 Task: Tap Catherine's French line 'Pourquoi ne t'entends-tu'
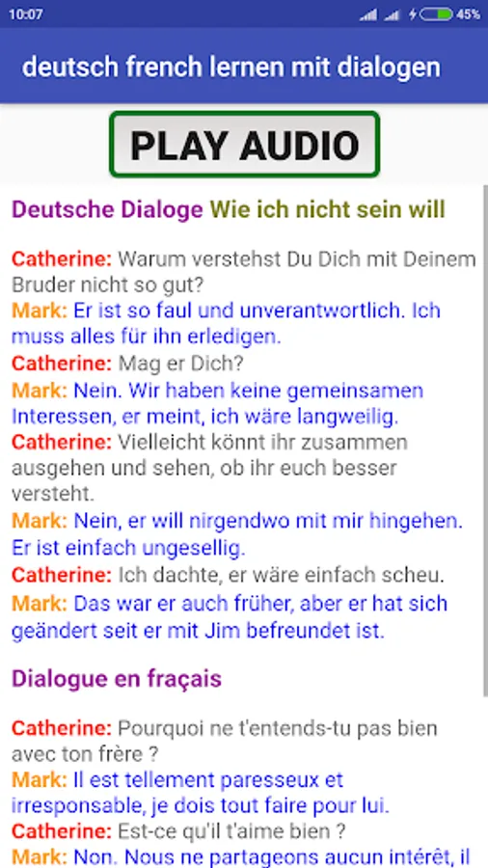click(225, 741)
